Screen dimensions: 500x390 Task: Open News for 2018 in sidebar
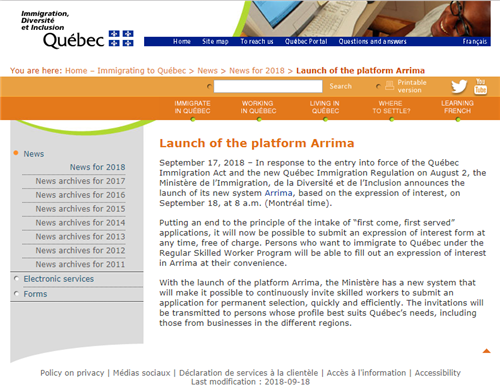97,167
